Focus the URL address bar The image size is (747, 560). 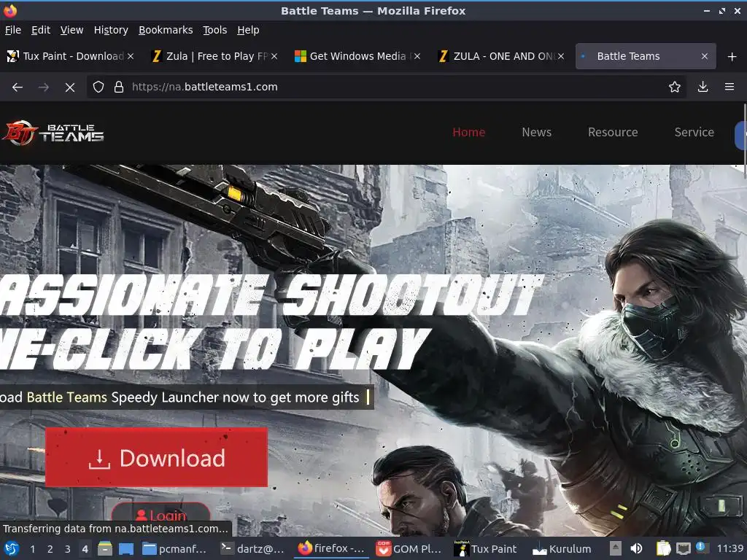point(386,87)
